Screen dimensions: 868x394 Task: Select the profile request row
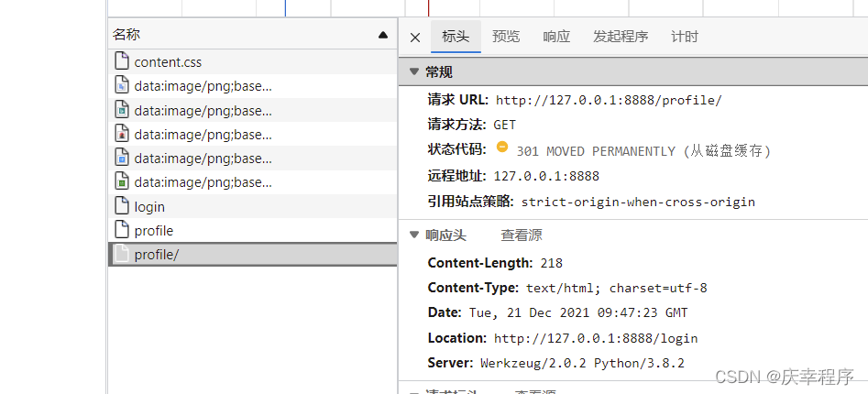[x=253, y=230]
